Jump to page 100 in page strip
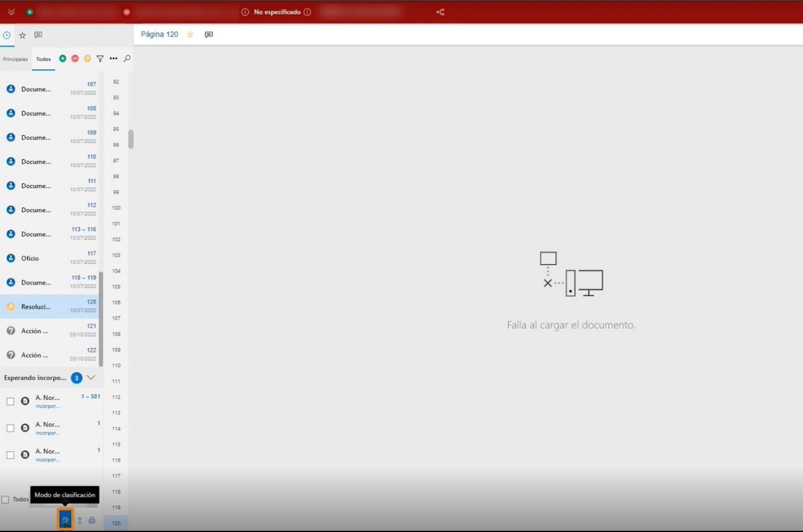This screenshot has width=803, height=532. [116, 208]
